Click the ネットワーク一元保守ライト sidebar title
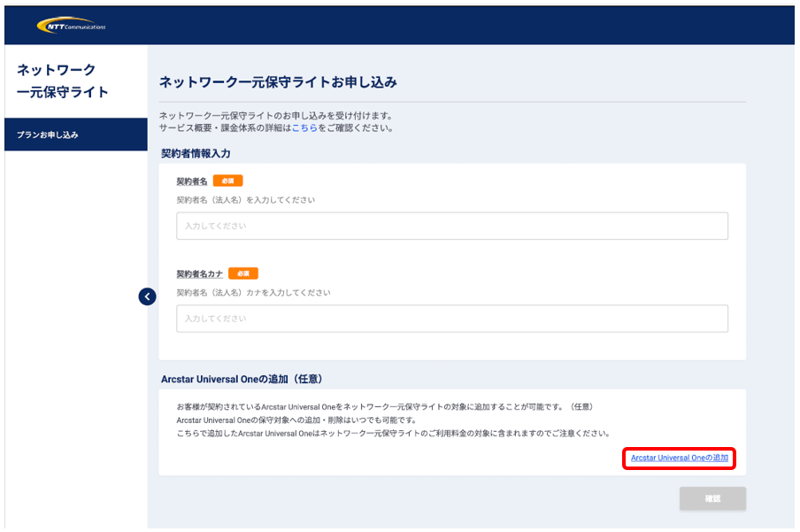The width and height of the screenshot is (800, 532). click(63, 81)
